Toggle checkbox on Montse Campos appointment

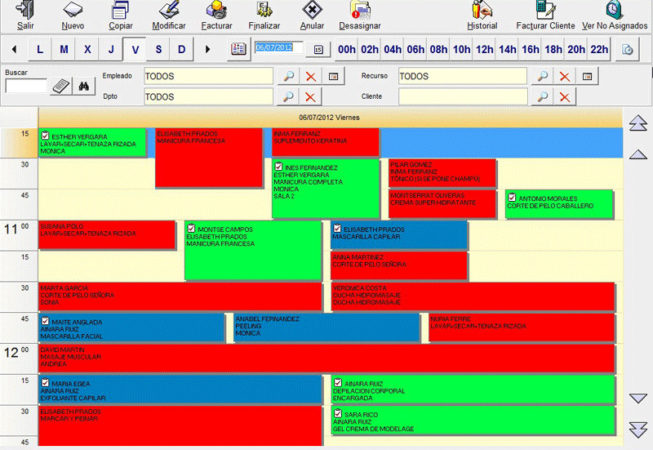pos(191,228)
